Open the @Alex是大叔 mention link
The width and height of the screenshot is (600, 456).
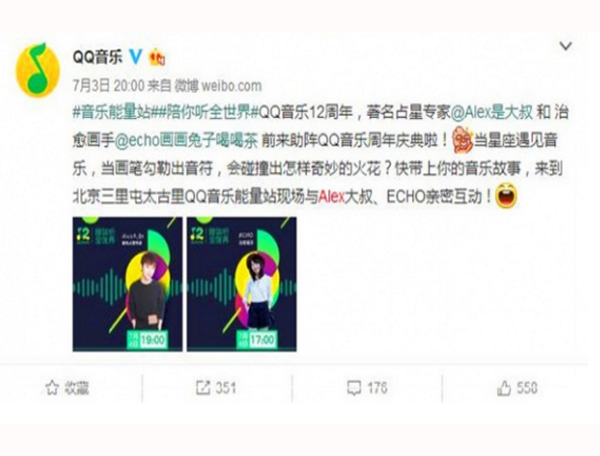pos(492,112)
